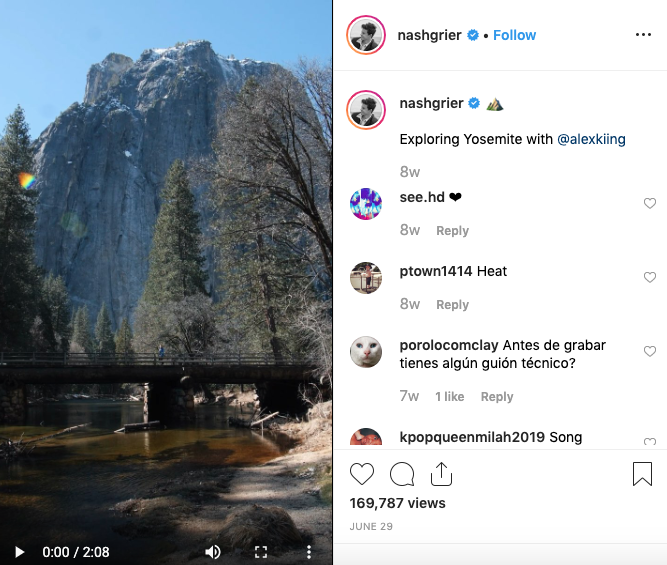The image size is (667, 565).
Task: Follow nashgrier
Action: tap(514, 35)
